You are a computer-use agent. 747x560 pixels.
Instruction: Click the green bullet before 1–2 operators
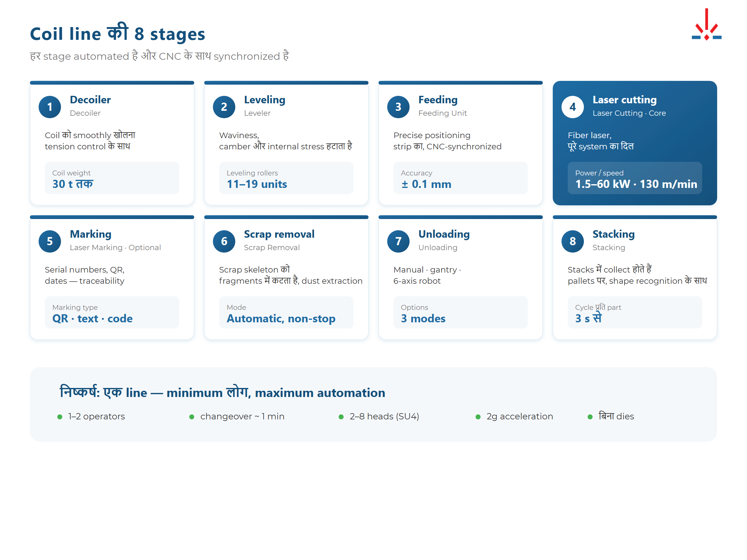point(60,417)
